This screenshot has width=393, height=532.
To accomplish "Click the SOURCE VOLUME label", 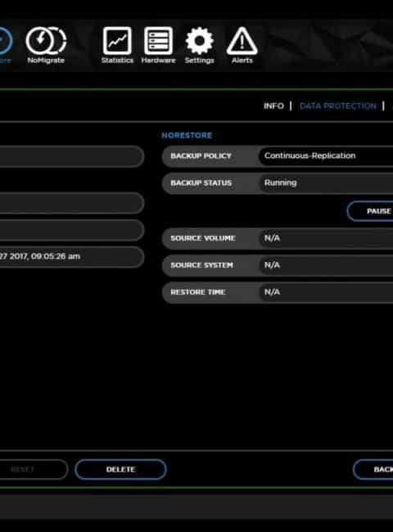I will click(203, 238).
